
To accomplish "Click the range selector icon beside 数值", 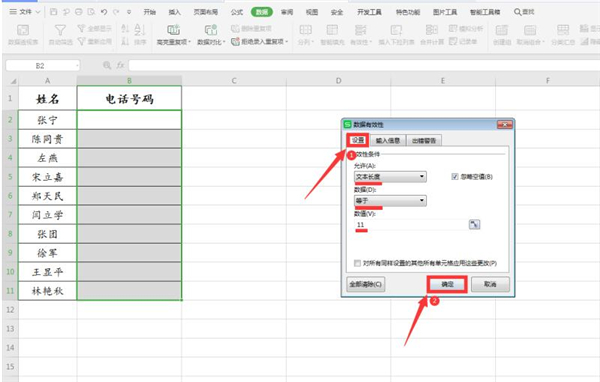I will (474, 225).
